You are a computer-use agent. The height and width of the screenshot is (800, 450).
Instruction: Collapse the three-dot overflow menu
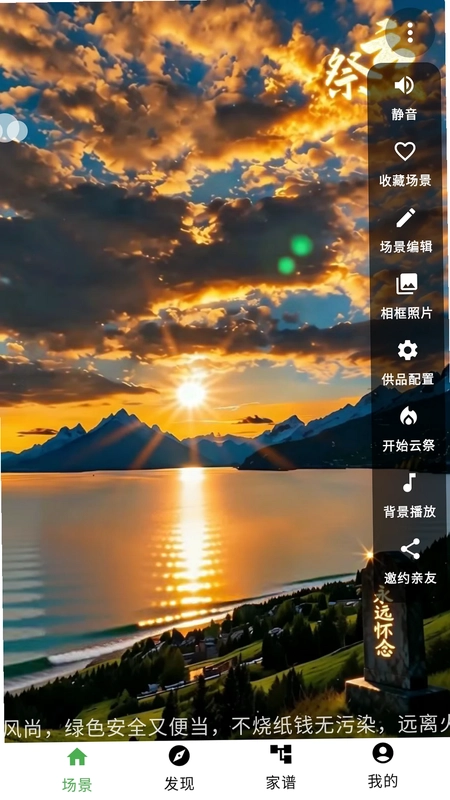[x=411, y=33]
